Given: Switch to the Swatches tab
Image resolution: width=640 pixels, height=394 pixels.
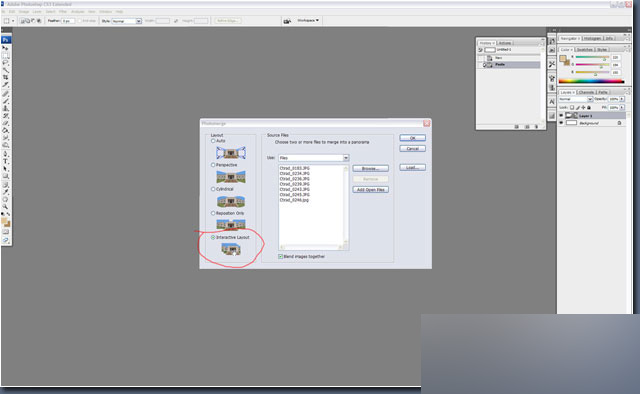Looking at the screenshot, I should click(584, 49).
